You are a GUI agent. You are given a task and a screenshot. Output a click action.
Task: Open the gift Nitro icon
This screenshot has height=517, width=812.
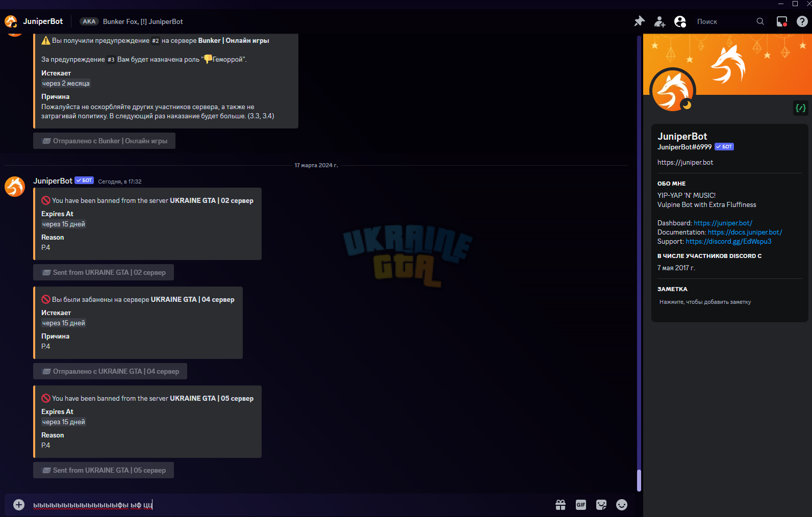pos(561,505)
